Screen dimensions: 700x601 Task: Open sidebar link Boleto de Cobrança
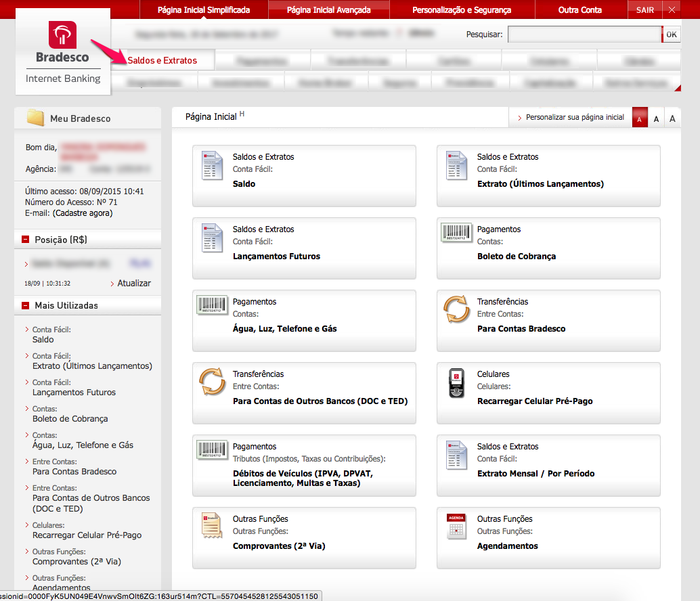[x=70, y=418]
